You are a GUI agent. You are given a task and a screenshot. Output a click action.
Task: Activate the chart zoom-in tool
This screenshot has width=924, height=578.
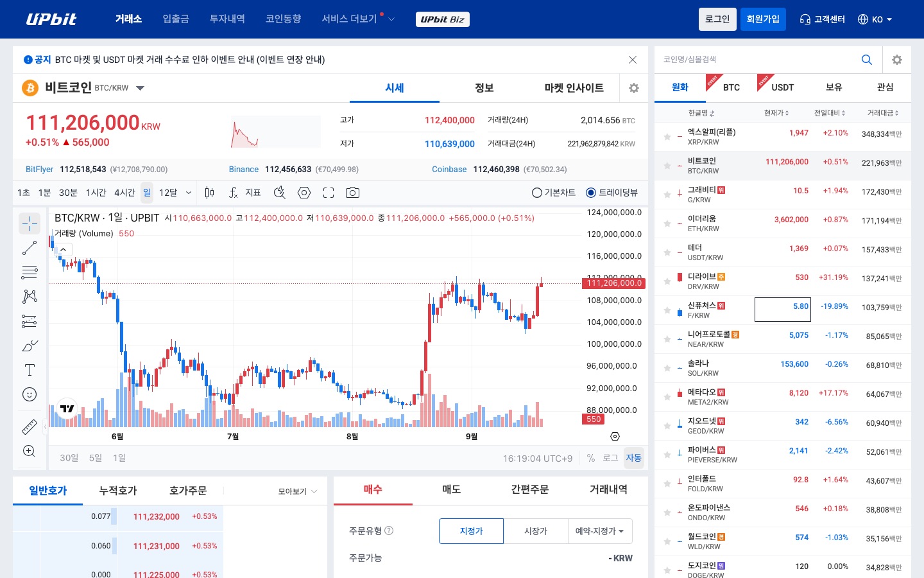(30, 451)
